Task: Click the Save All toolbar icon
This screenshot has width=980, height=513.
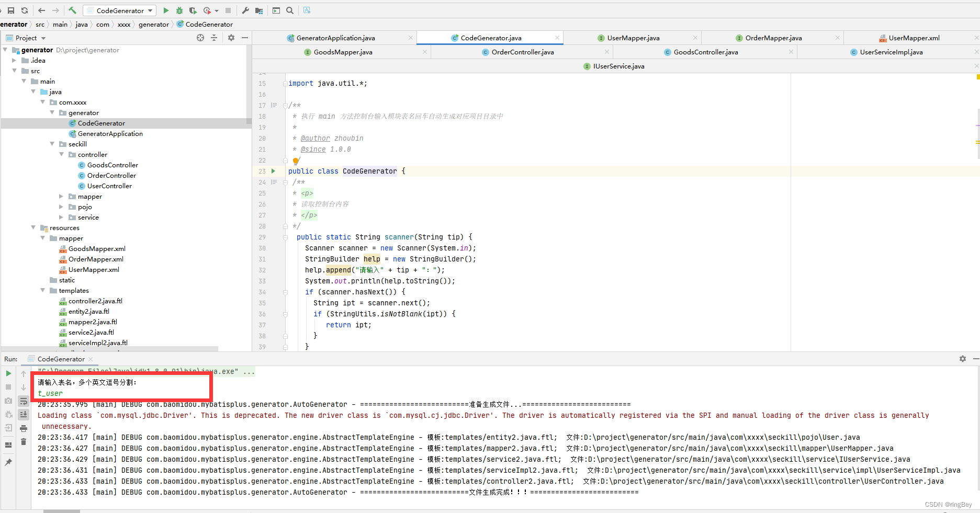Action: (11, 10)
